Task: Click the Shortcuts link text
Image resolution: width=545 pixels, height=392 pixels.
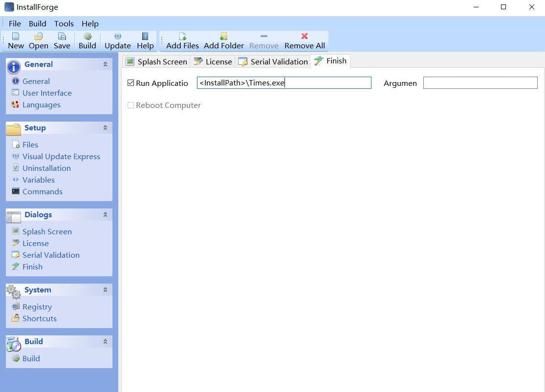Action: (40, 318)
